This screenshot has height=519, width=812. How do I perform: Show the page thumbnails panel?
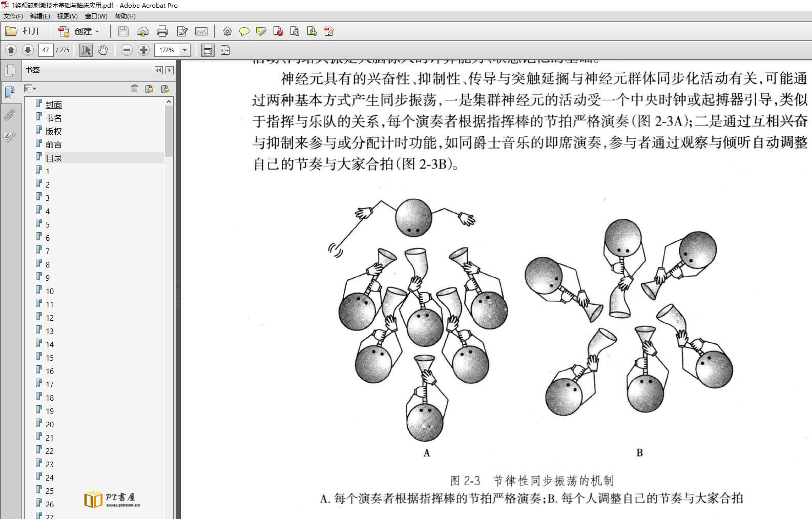(x=10, y=71)
